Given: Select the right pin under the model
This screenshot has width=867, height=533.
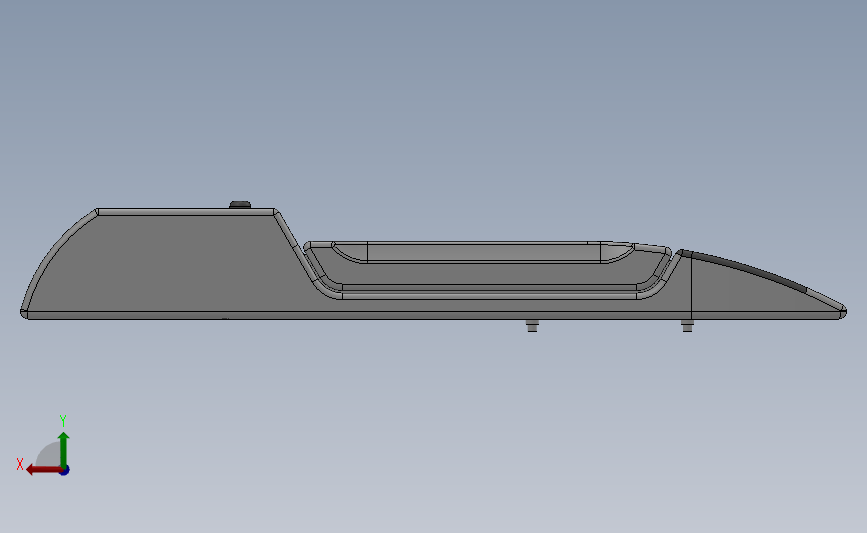Looking at the screenshot, I should point(687,325).
